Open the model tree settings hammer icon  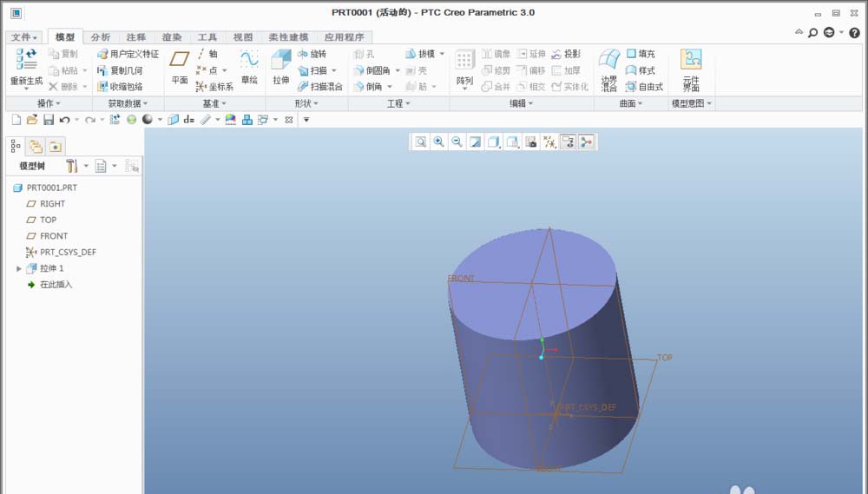pos(71,166)
